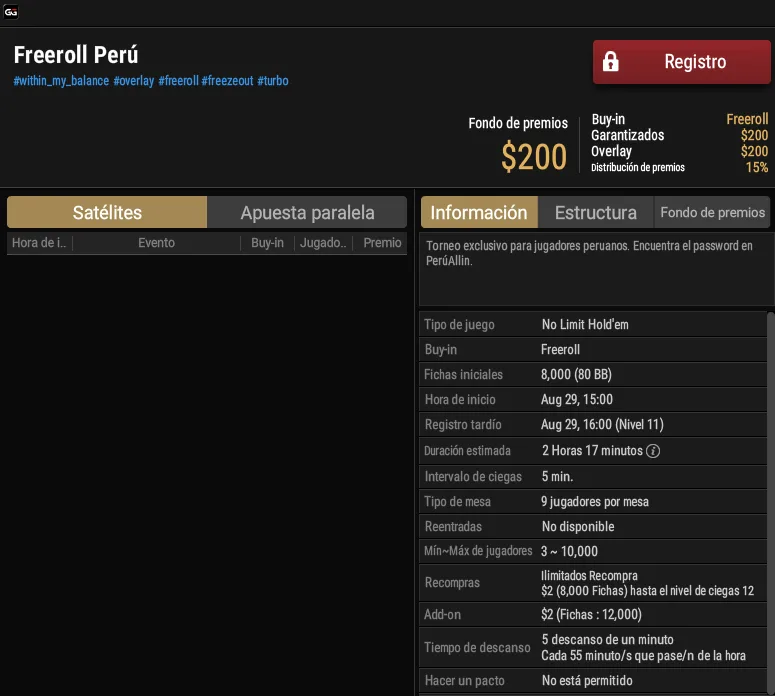Click the info icon beside Duración estimada
This screenshot has width=775, height=696.
coord(653,451)
